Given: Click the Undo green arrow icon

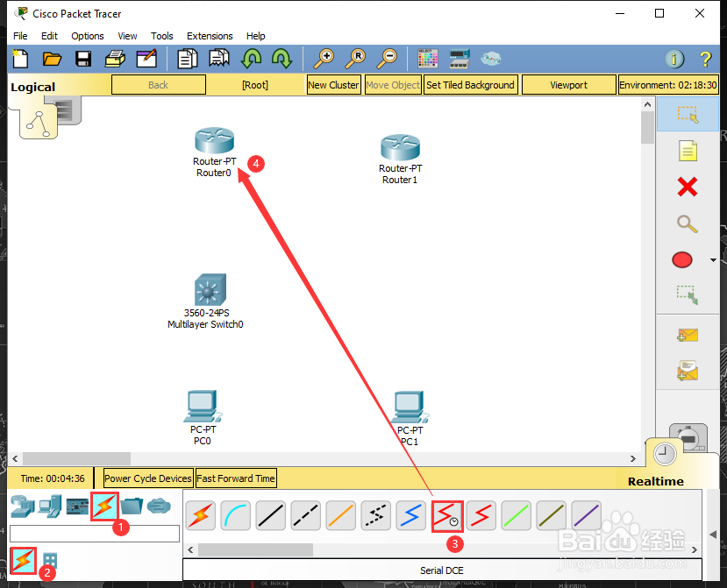Looking at the screenshot, I should click(252, 59).
